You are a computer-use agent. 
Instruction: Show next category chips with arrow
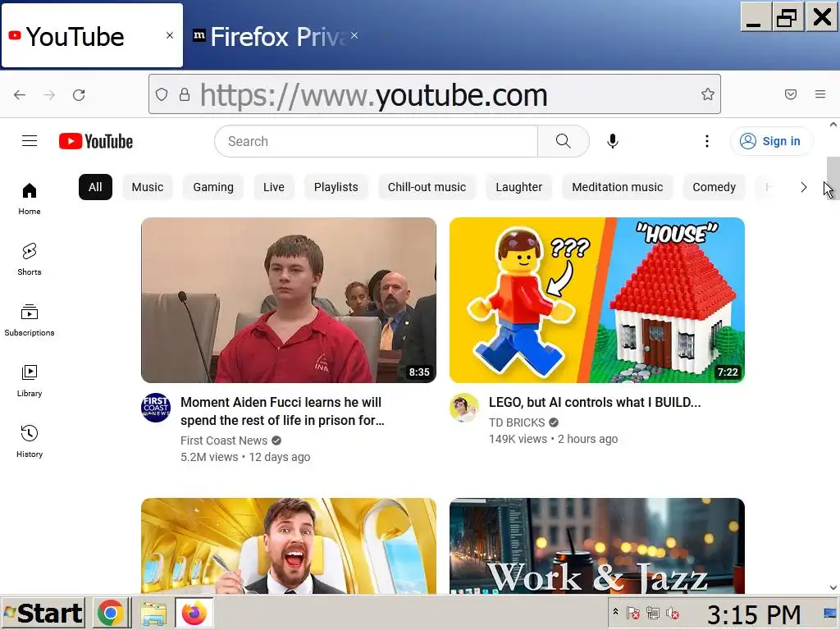[803, 187]
